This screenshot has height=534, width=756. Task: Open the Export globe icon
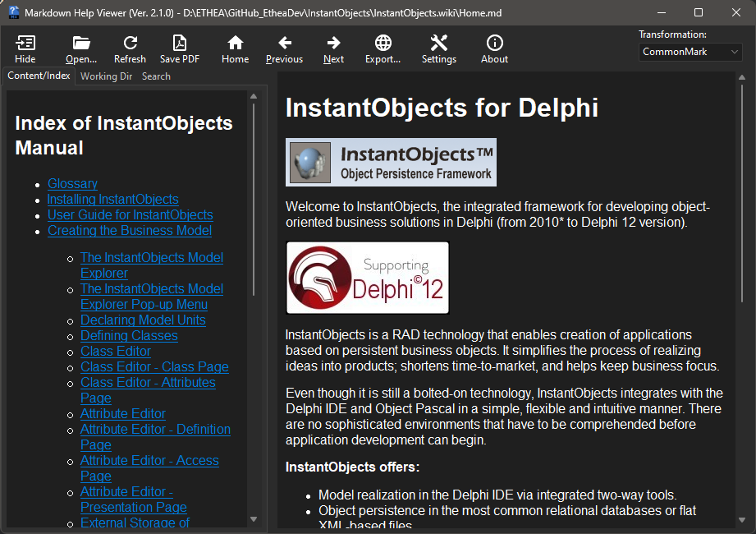click(x=383, y=43)
